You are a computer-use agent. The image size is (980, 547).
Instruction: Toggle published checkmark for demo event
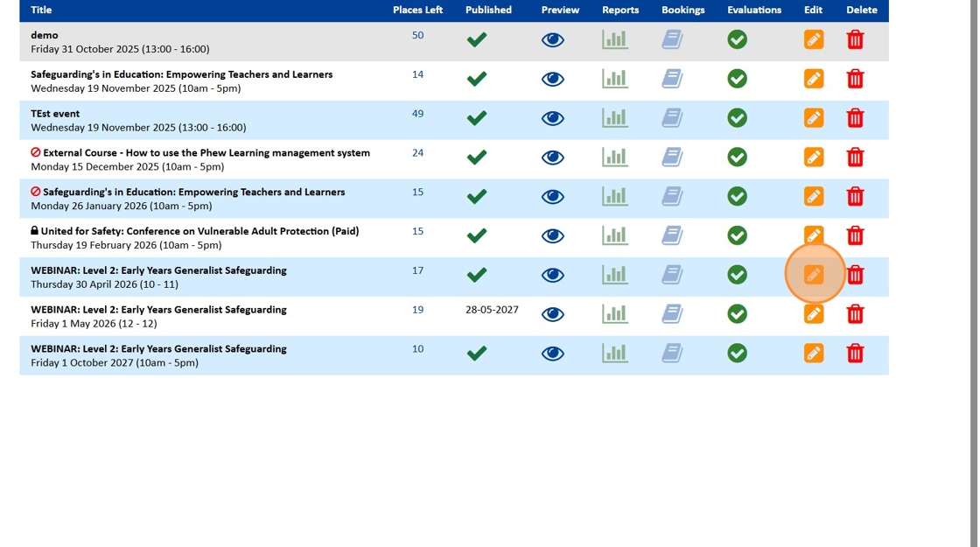(477, 40)
